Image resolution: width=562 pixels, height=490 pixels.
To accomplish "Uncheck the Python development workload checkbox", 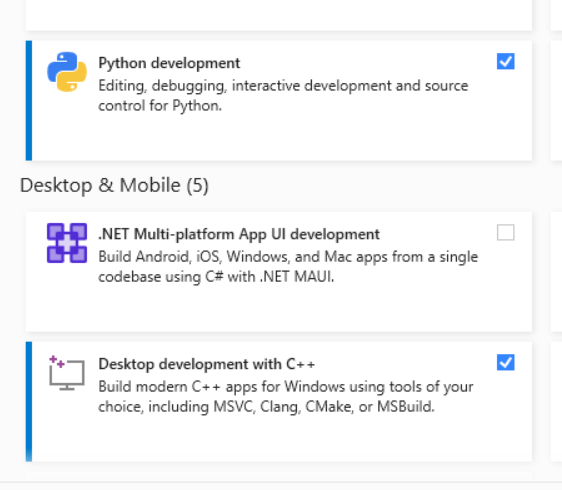I will 505,61.
